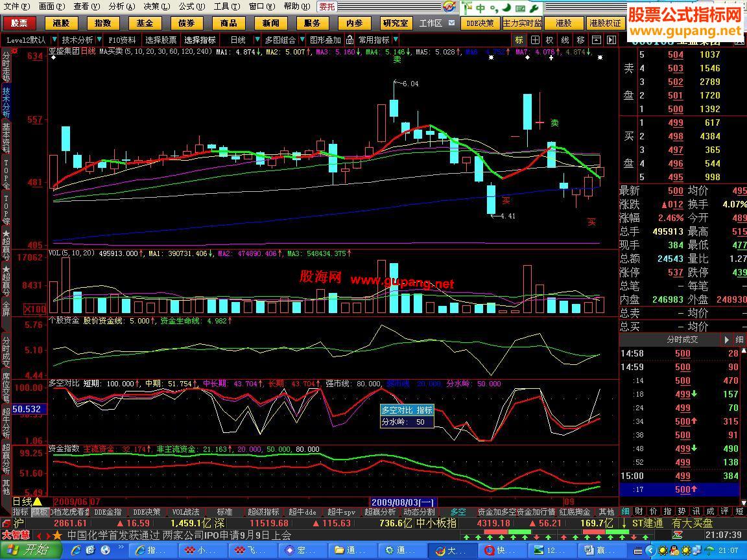
Task: Expand the 技术分析 dropdown arrow
Action: pyautogui.click(x=99, y=40)
